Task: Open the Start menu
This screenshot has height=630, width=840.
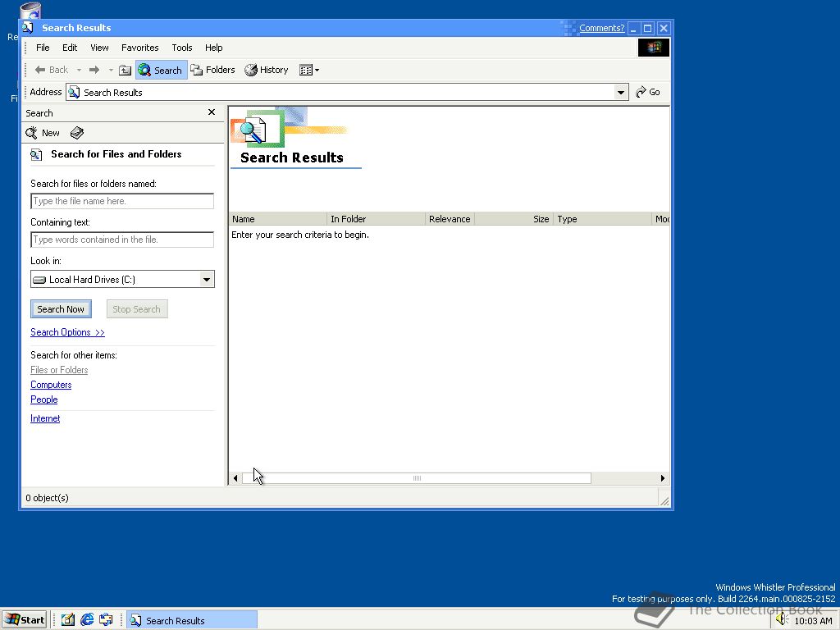Action: [x=24, y=620]
